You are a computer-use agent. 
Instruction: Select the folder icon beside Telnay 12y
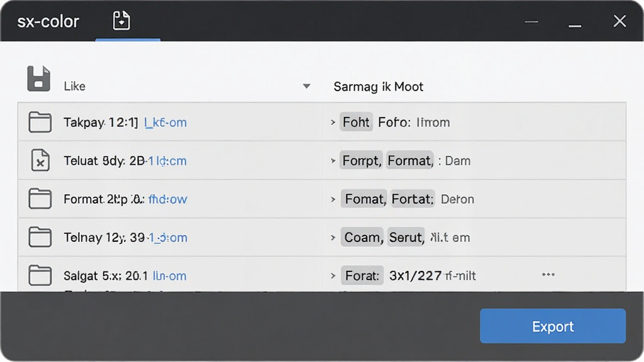point(40,237)
